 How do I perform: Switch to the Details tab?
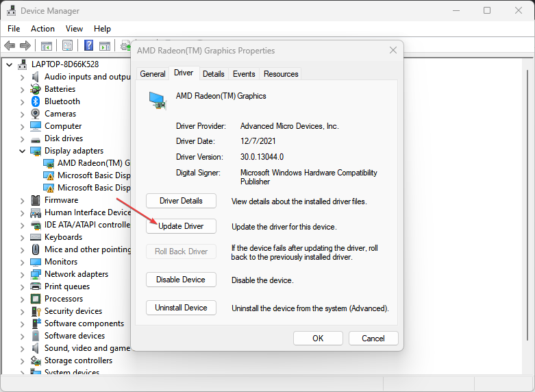tap(213, 74)
